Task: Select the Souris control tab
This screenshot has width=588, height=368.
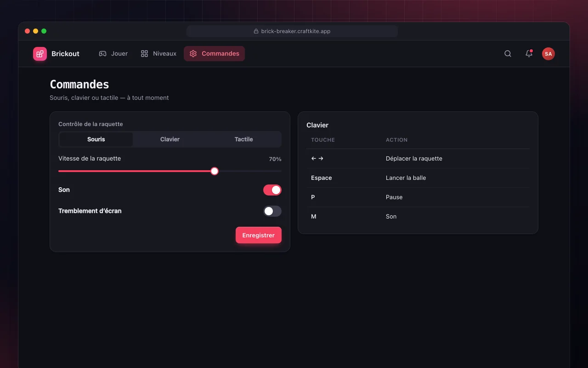Action: (x=96, y=139)
